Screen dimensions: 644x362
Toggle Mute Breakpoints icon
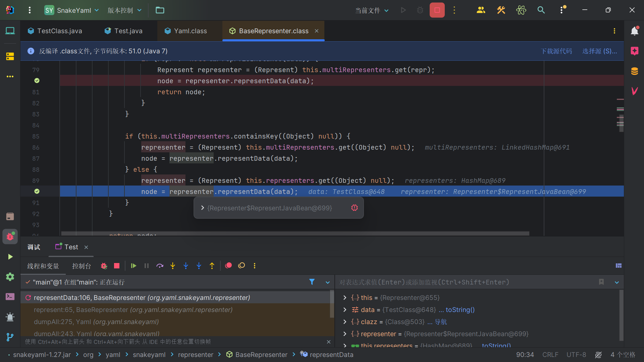pos(241,266)
